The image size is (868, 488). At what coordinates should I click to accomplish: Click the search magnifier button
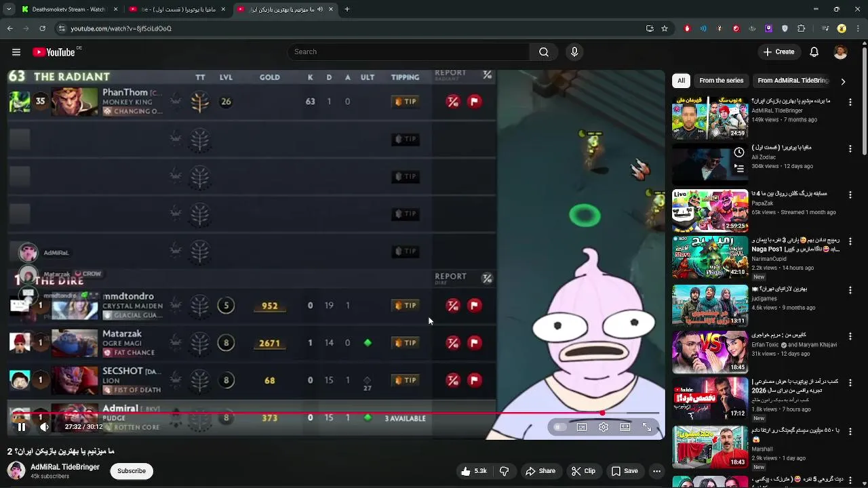click(x=544, y=52)
